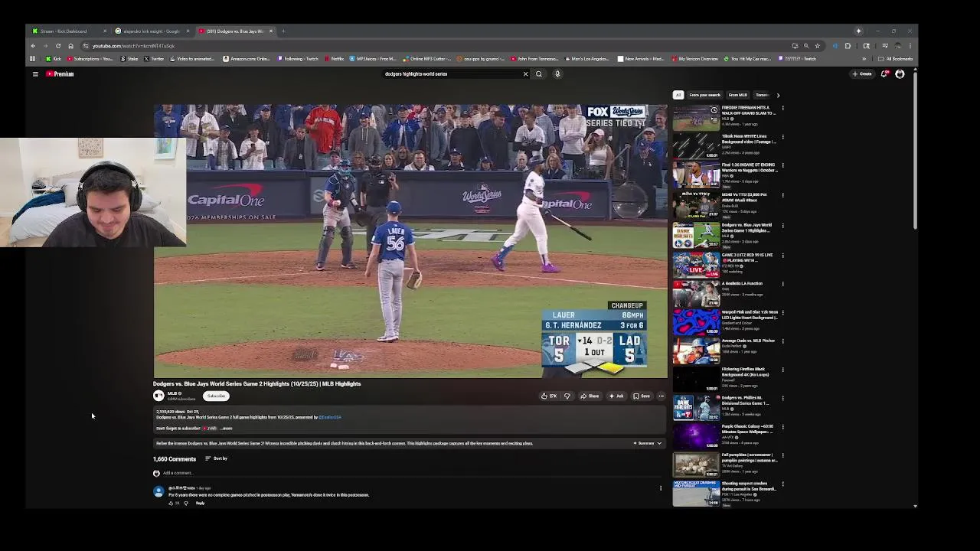Open the Twitter bookmark

pyautogui.click(x=154, y=59)
